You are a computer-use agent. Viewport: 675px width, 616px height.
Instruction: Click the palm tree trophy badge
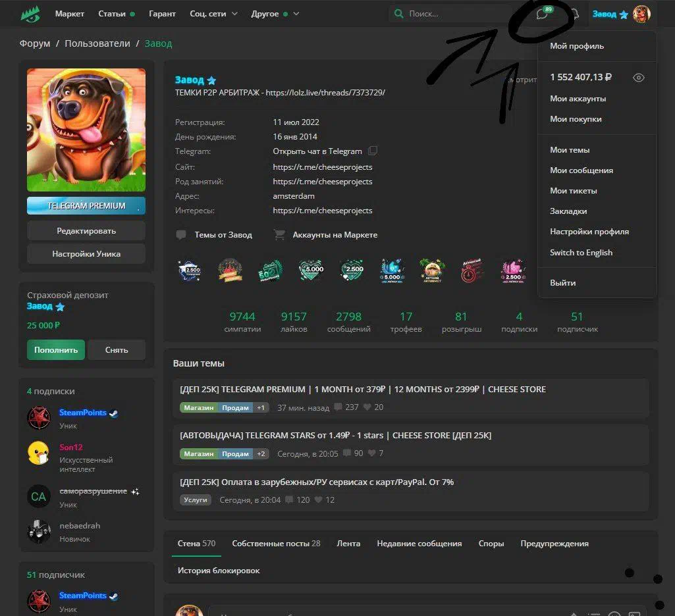[432, 271]
